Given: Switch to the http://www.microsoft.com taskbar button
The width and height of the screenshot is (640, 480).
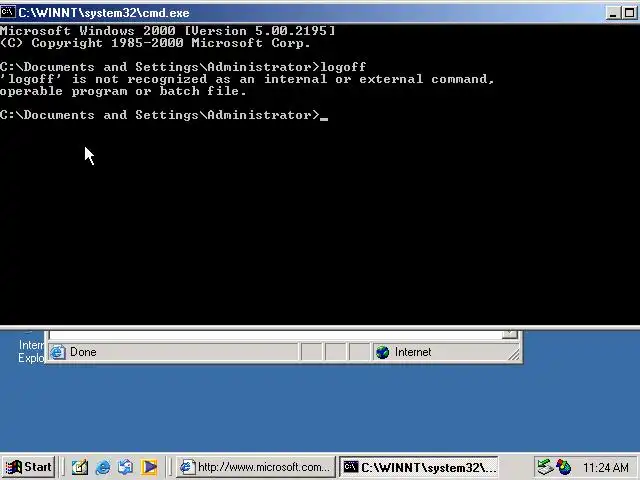Looking at the screenshot, I should pos(256,467).
